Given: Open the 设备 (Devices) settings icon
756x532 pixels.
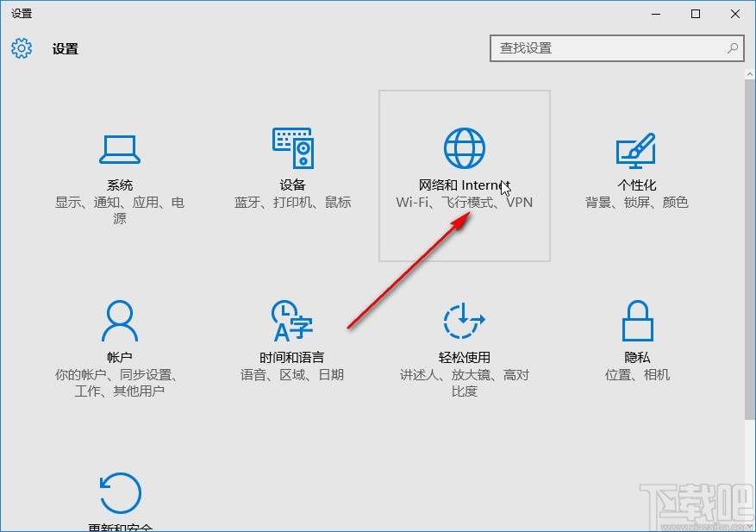Looking at the screenshot, I should pos(292,148).
